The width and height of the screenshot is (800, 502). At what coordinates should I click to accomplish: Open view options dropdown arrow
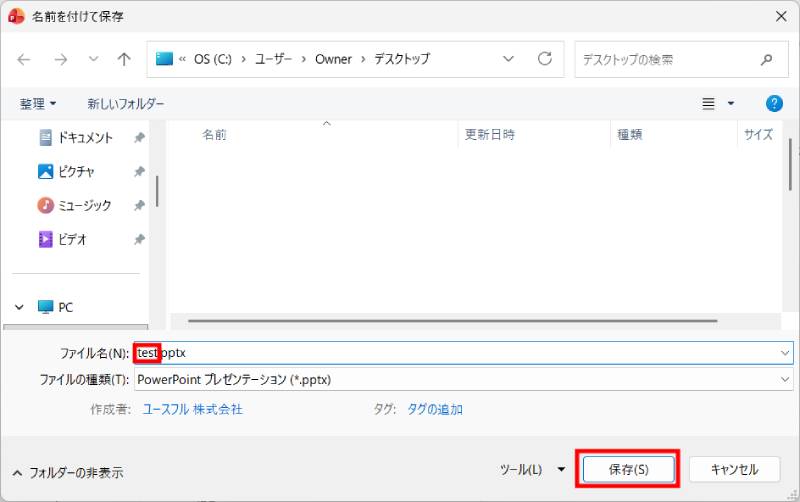click(x=731, y=104)
